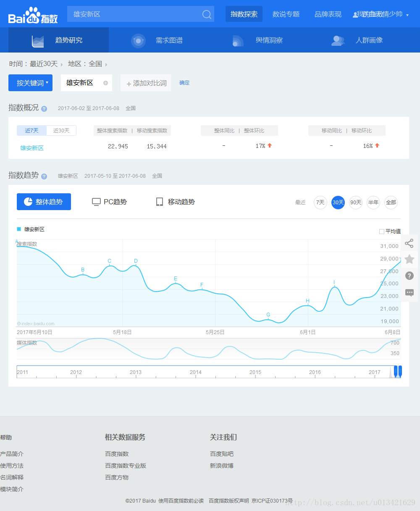This screenshot has height=511, width=420.
Task: Select the 半年 range button
Action: (373, 203)
